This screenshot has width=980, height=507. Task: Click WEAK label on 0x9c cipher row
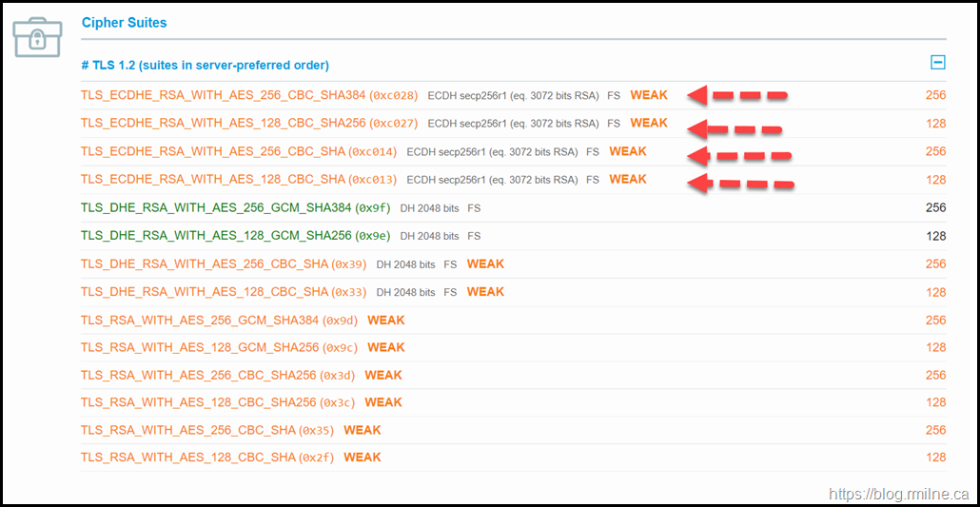click(386, 347)
